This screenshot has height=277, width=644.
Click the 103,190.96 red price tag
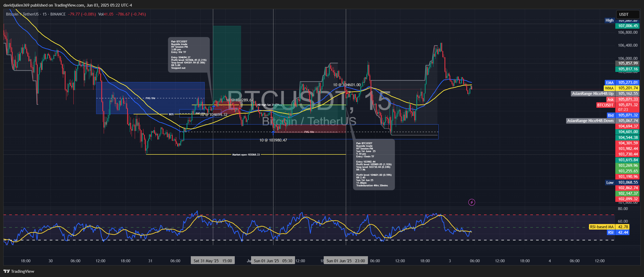[627, 177]
